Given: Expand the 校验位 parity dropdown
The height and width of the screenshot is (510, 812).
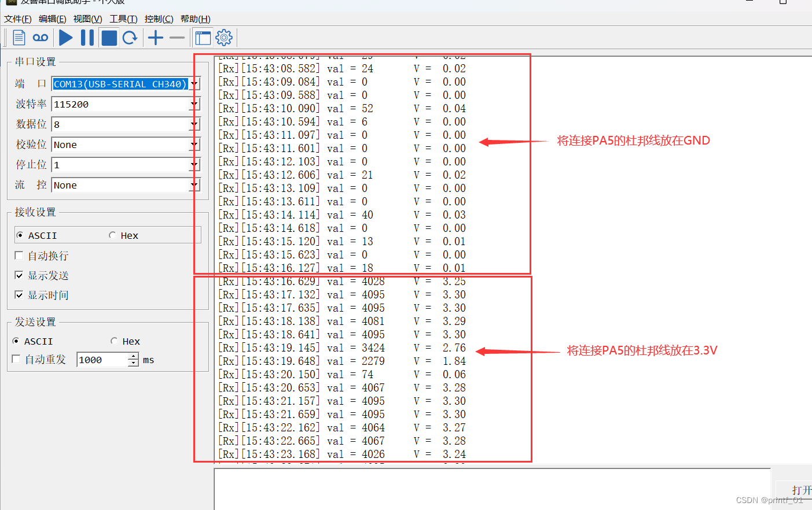Looking at the screenshot, I should coord(194,145).
